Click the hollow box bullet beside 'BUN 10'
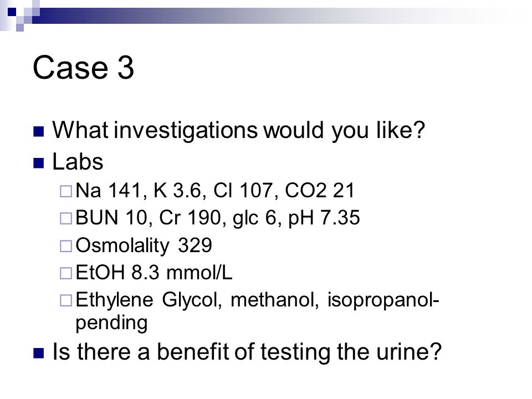Viewport: 532px width, 399px height. 66,218
